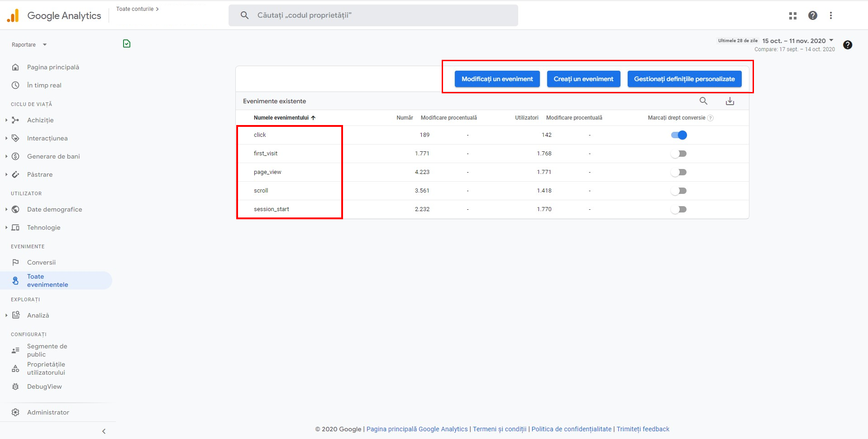Open Administrator gear icon in sidebar
Viewport: 868px width, 439px height.
[15, 412]
